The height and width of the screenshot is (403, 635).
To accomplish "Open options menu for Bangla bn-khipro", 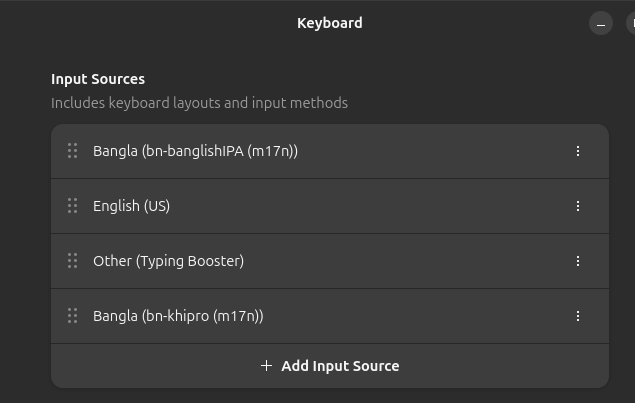I will (578, 316).
